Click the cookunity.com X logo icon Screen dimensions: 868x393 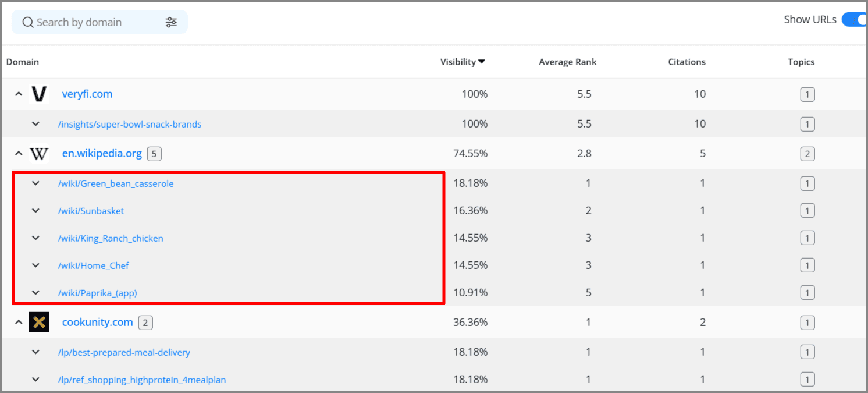[39, 323]
